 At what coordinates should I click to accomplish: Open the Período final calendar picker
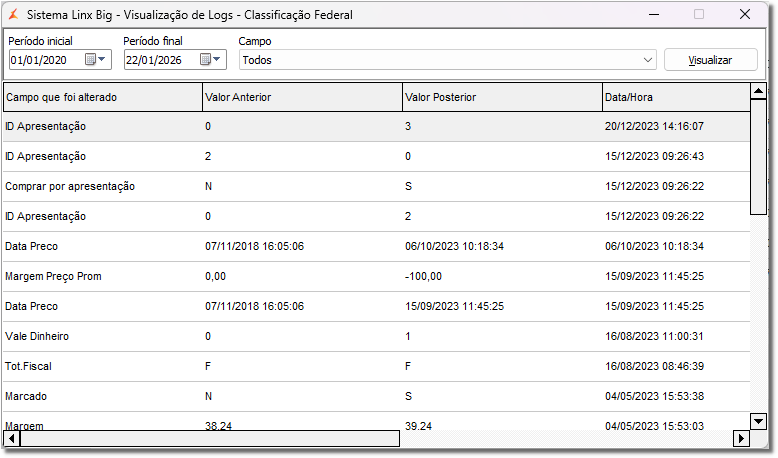212,60
